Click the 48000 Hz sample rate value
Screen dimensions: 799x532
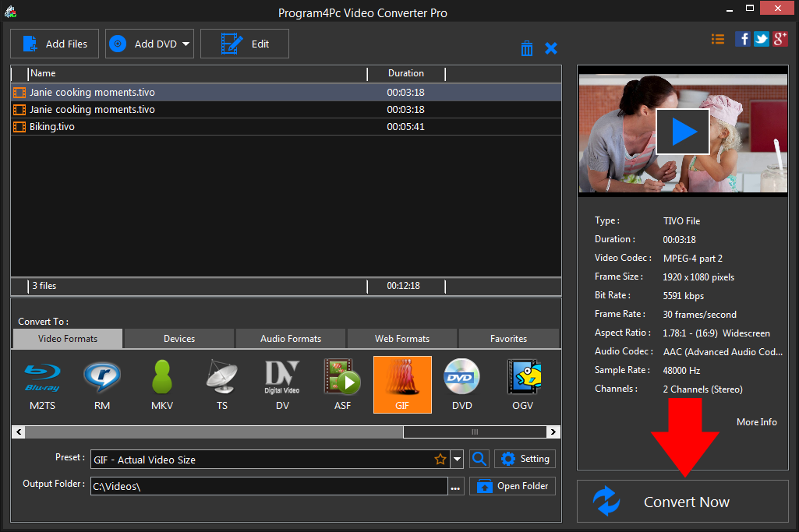click(x=681, y=371)
